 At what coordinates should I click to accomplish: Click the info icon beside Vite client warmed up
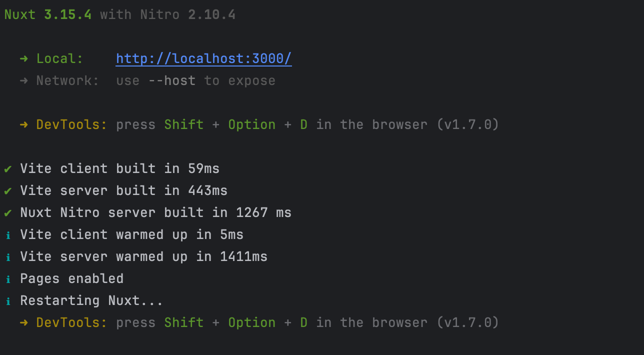[8, 235]
